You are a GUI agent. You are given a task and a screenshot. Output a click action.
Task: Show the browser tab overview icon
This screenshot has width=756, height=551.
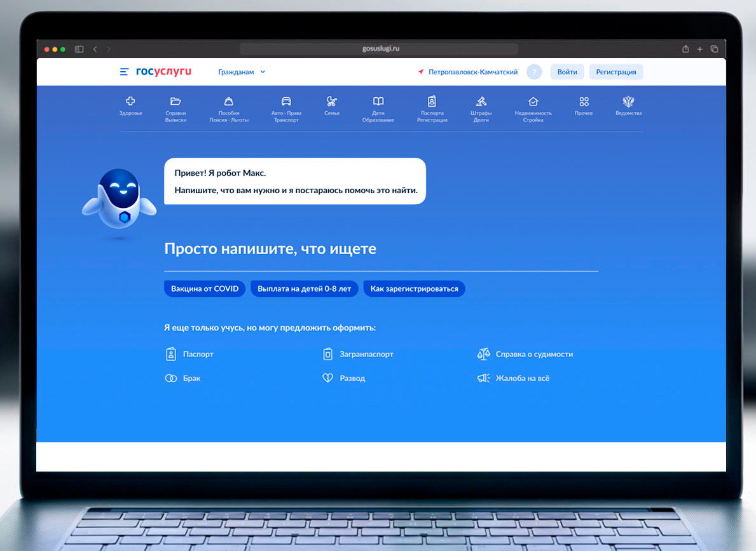(715, 49)
